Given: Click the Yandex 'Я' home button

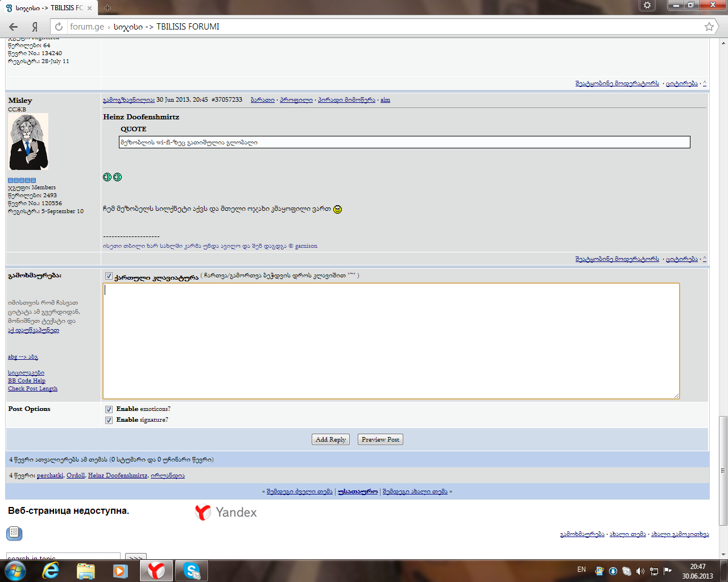Looking at the screenshot, I should (35, 27).
